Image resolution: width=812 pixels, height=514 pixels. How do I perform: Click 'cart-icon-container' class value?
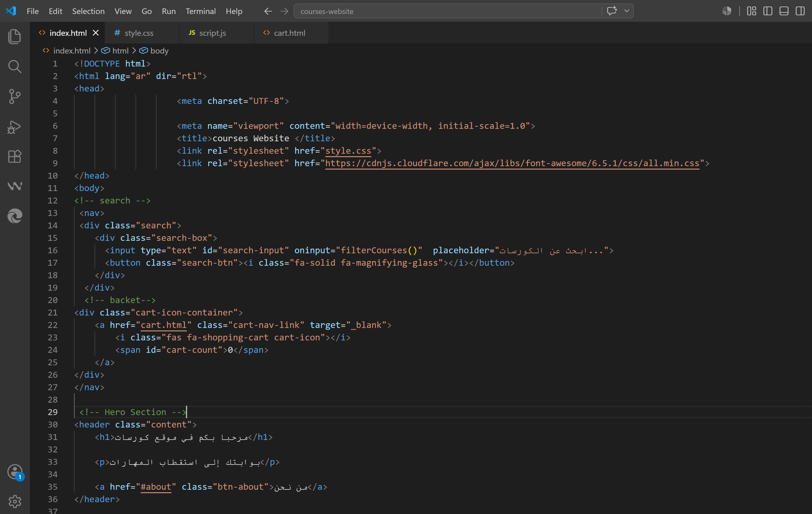pos(187,312)
